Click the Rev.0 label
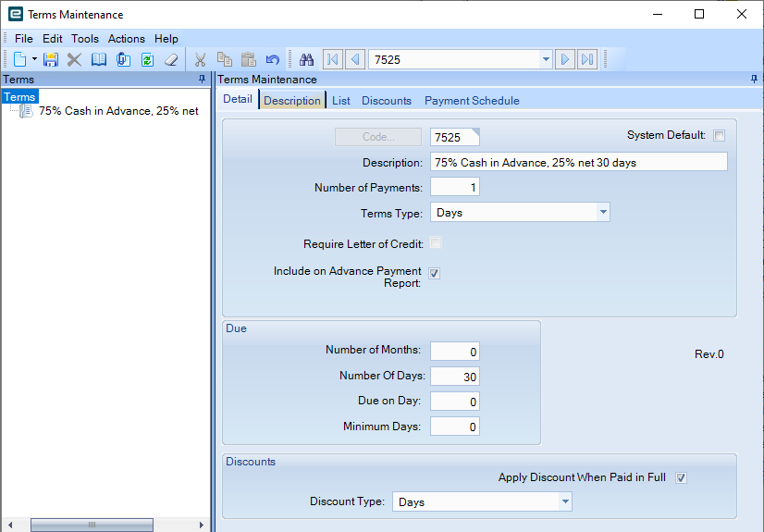 click(x=709, y=354)
